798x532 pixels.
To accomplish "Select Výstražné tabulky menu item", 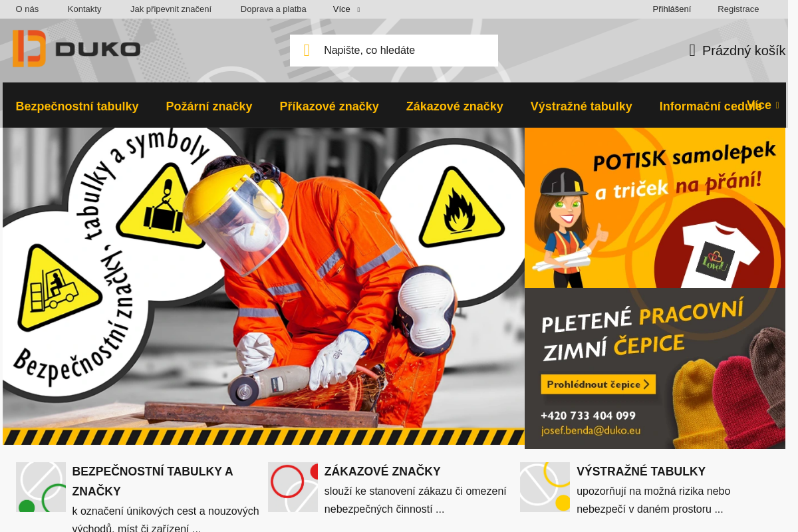I will point(581,106).
